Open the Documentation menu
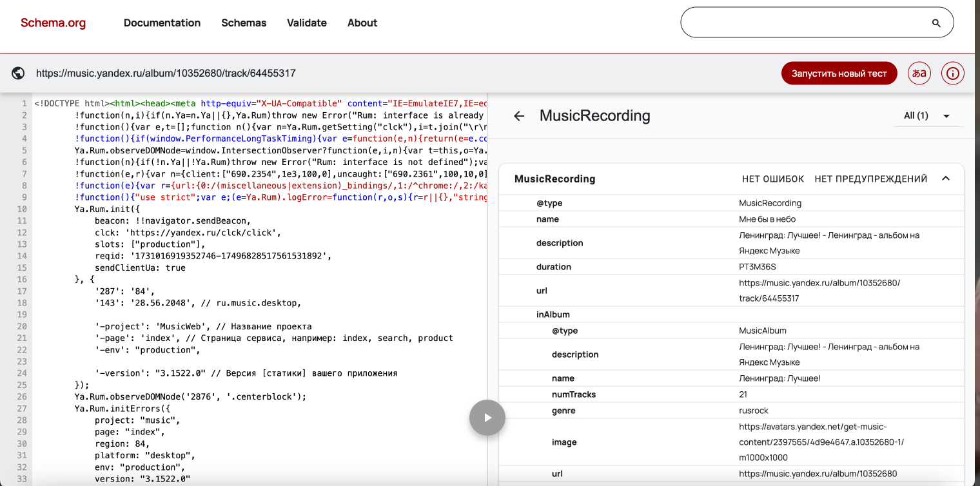This screenshot has width=980, height=486. pos(162,23)
